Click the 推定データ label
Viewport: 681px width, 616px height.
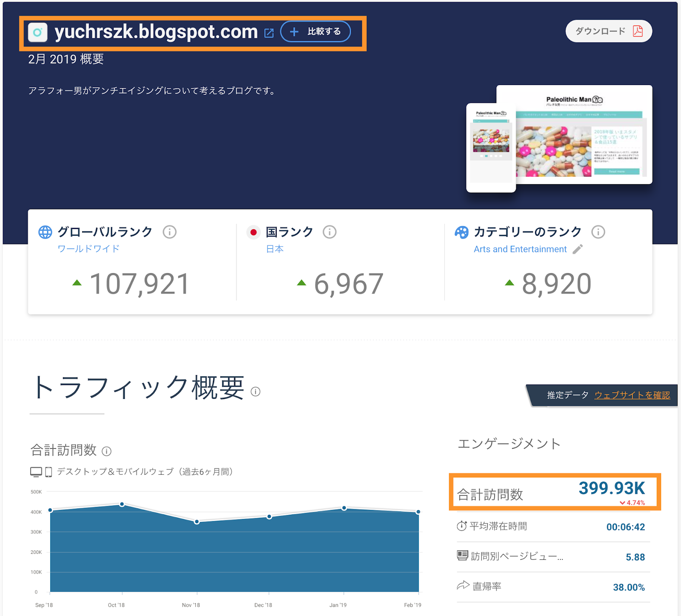pos(568,395)
